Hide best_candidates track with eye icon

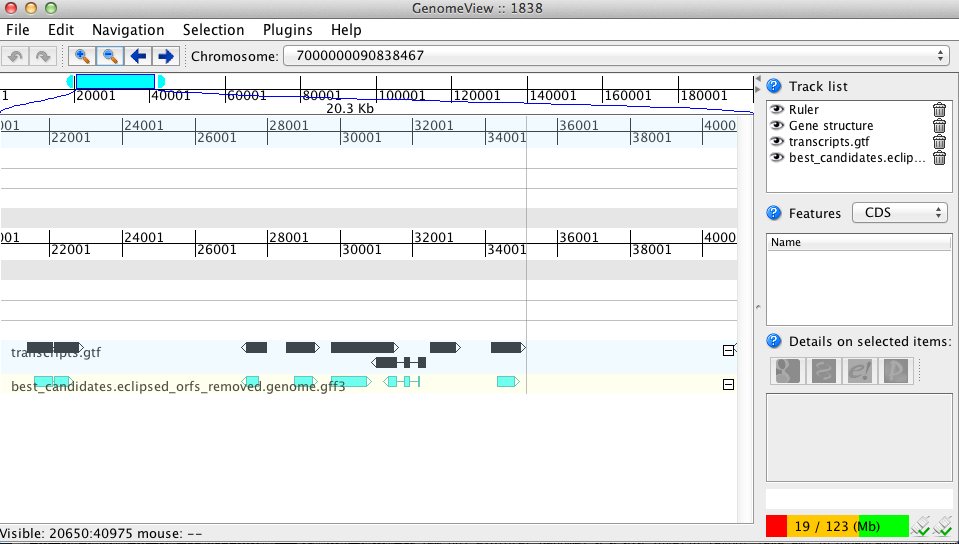tap(777, 157)
